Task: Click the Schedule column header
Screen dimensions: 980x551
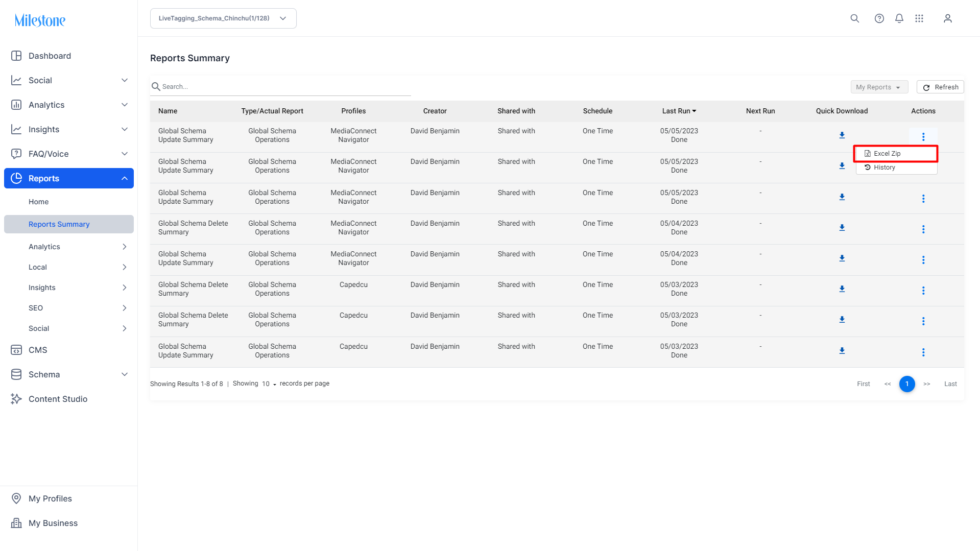Action: click(x=597, y=111)
